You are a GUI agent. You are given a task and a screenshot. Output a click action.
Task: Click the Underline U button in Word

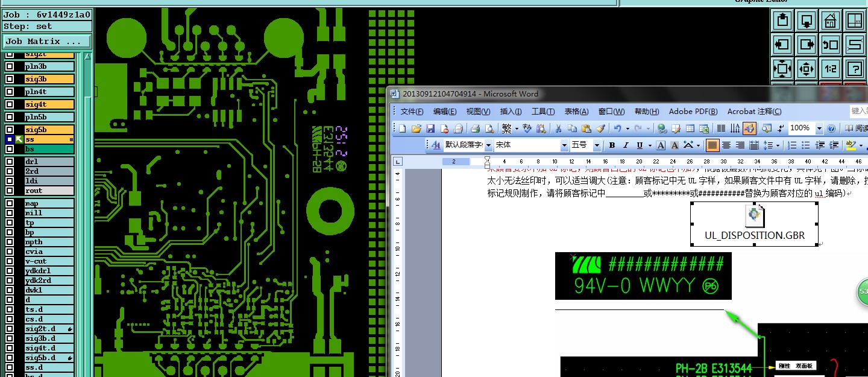(x=640, y=145)
